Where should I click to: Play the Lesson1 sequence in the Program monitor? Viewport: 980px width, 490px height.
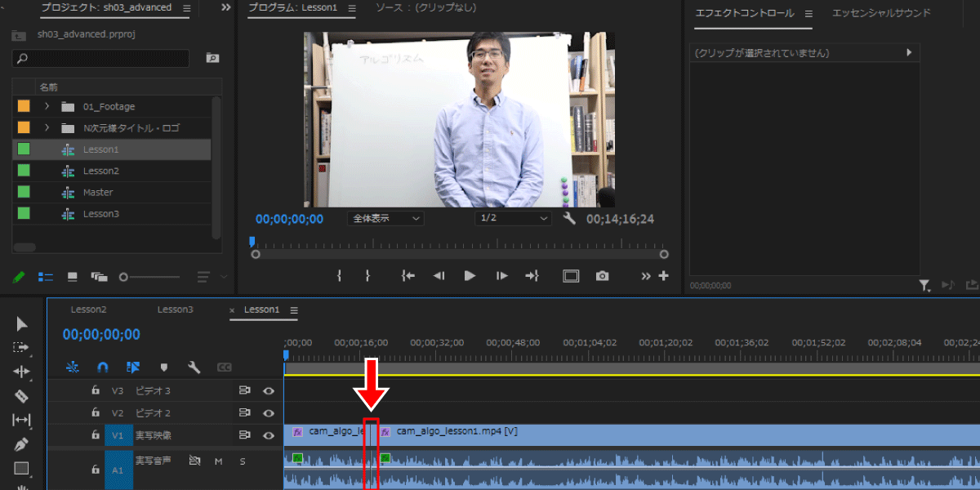tap(470, 276)
